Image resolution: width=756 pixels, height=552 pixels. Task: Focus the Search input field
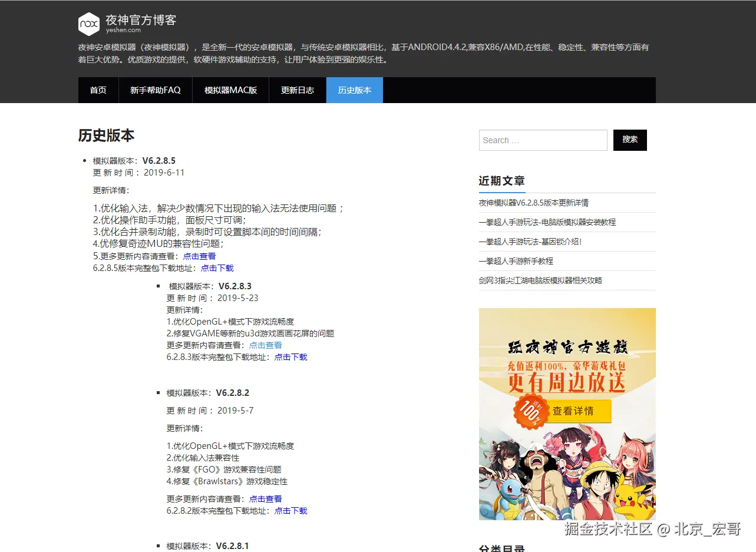click(543, 140)
